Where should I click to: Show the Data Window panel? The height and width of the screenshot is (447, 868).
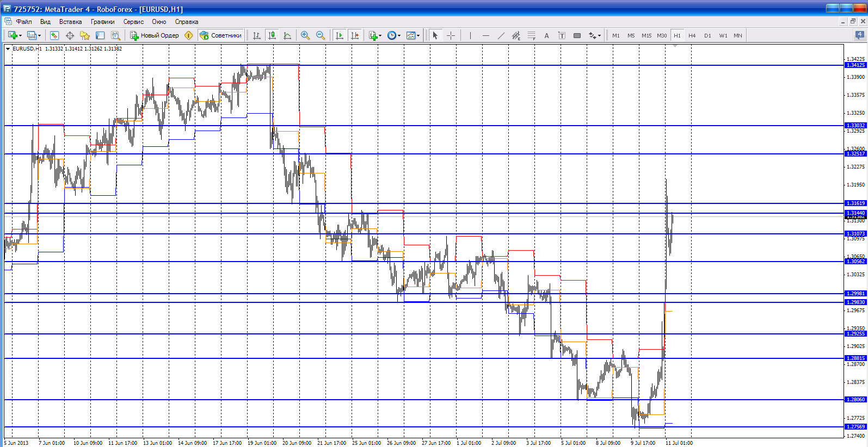tap(70, 35)
